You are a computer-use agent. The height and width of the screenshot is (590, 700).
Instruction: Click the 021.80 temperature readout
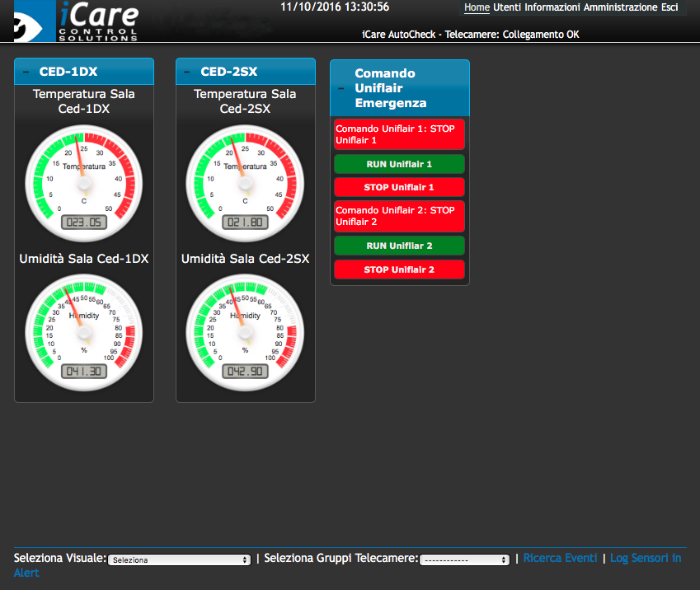(245, 222)
